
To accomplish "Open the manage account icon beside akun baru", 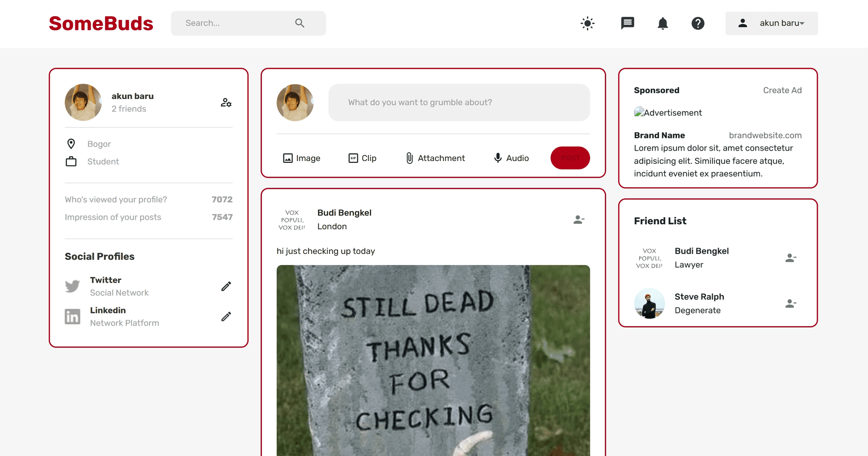I will pyautogui.click(x=226, y=103).
